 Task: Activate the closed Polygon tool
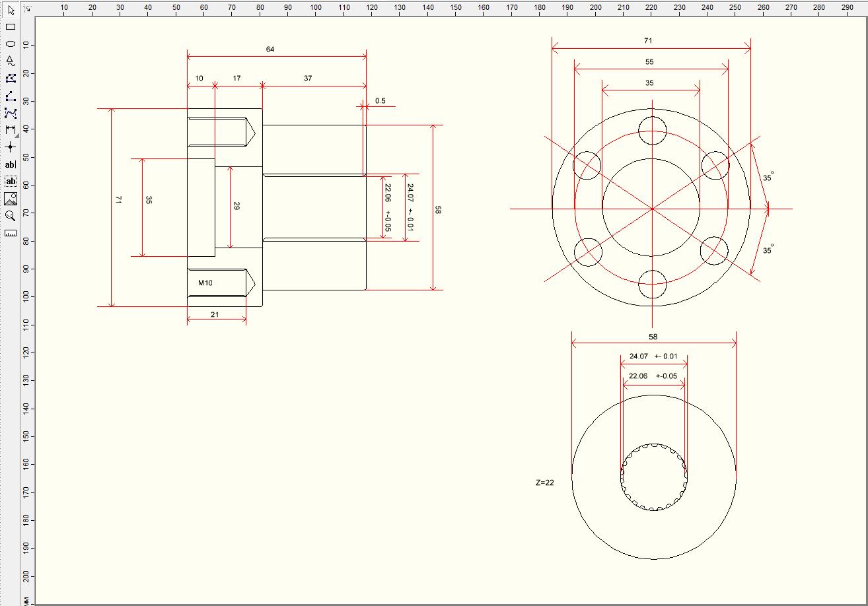pos(10,79)
